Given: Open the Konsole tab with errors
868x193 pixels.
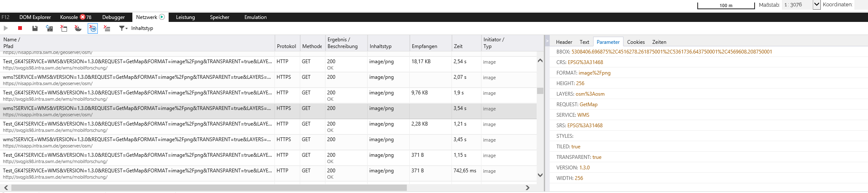Looking at the screenshot, I should click(x=75, y=17).
